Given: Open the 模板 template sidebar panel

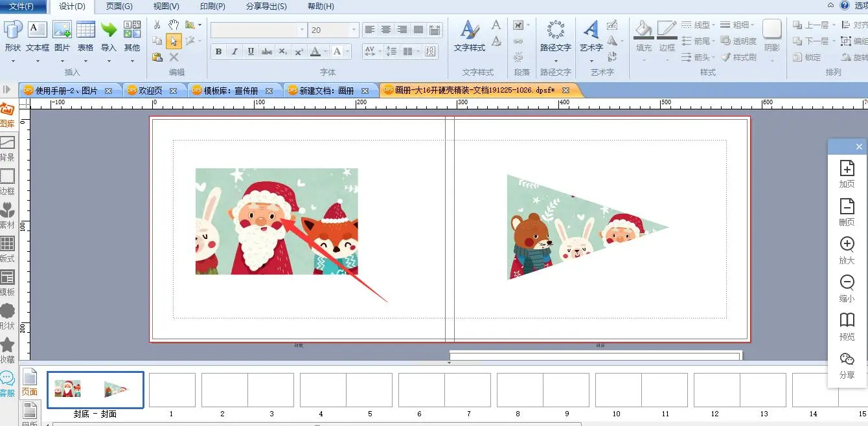Looking at the screenshot, I should click(7, 284).
